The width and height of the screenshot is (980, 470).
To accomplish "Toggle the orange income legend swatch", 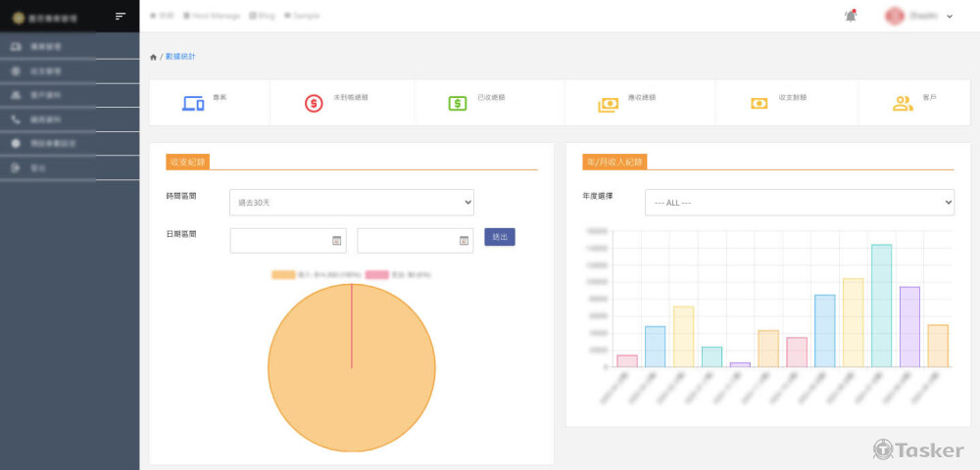I will point(283,275).
